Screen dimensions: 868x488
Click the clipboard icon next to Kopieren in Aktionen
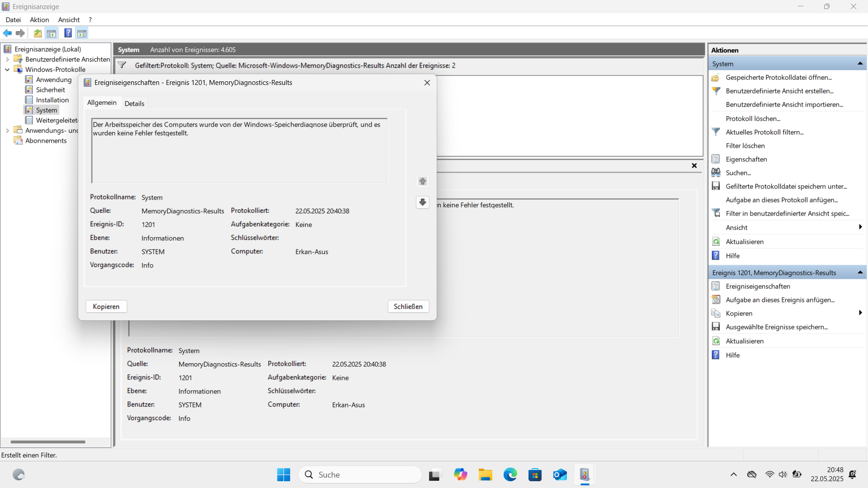point(717,313)
